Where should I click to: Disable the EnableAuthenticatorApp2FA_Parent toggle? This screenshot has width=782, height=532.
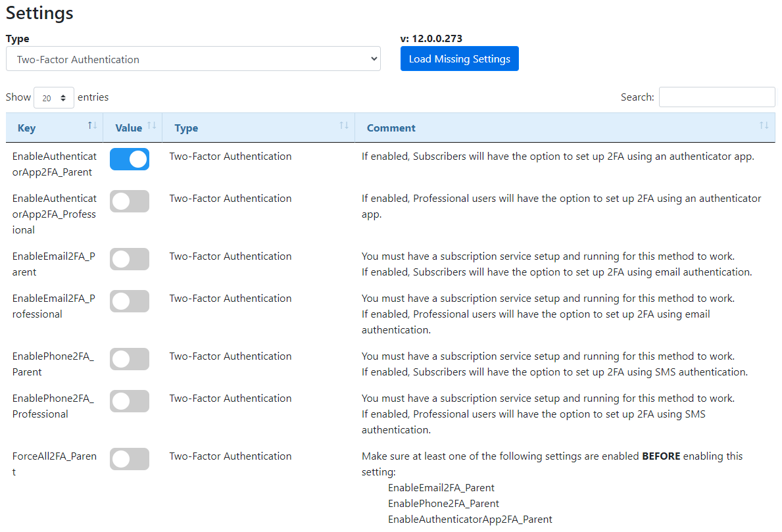click(x=129, y=159)
